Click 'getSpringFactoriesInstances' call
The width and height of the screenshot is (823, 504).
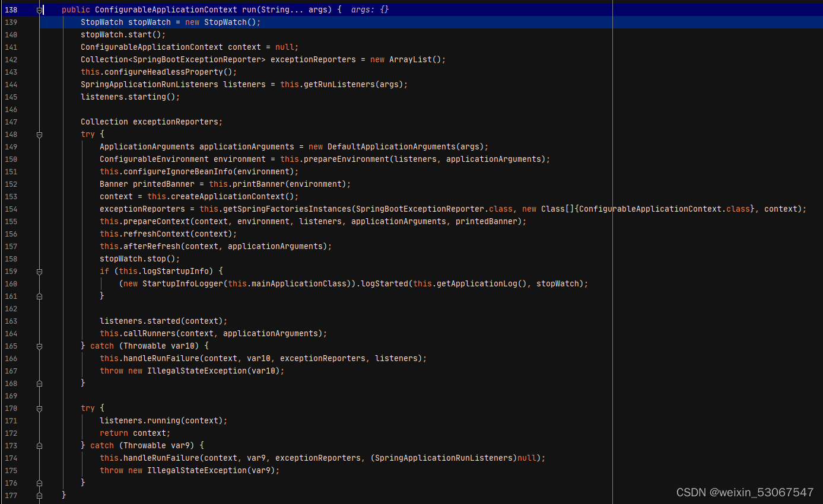[287, 209]
